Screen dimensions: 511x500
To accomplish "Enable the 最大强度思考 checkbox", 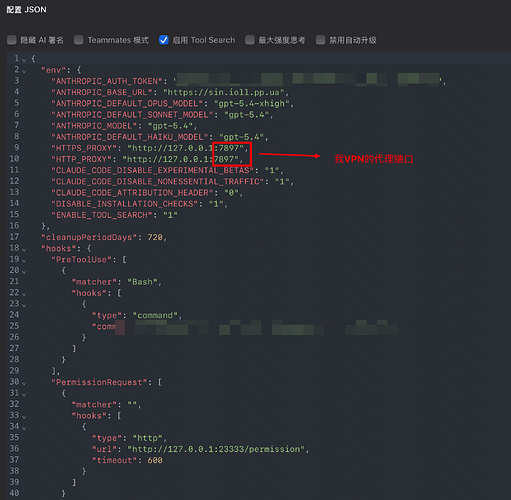I will click(x=250, y=40).
